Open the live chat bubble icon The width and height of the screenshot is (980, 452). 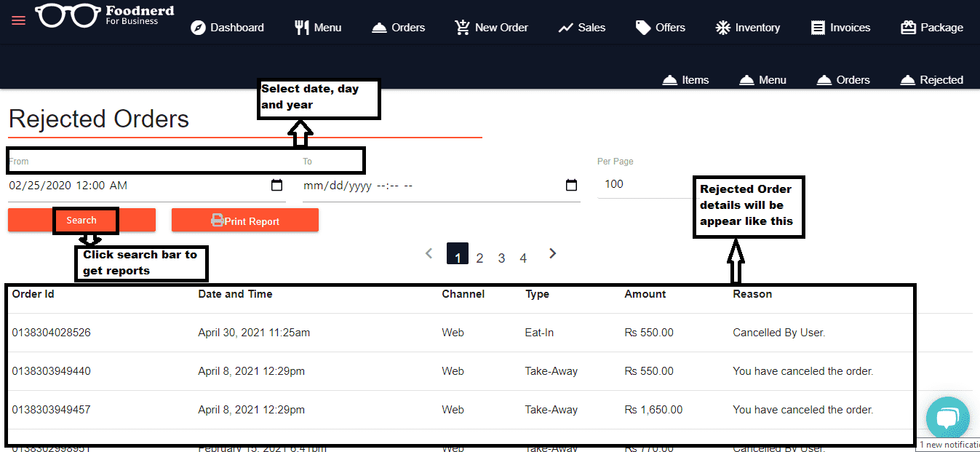(947, 419)
